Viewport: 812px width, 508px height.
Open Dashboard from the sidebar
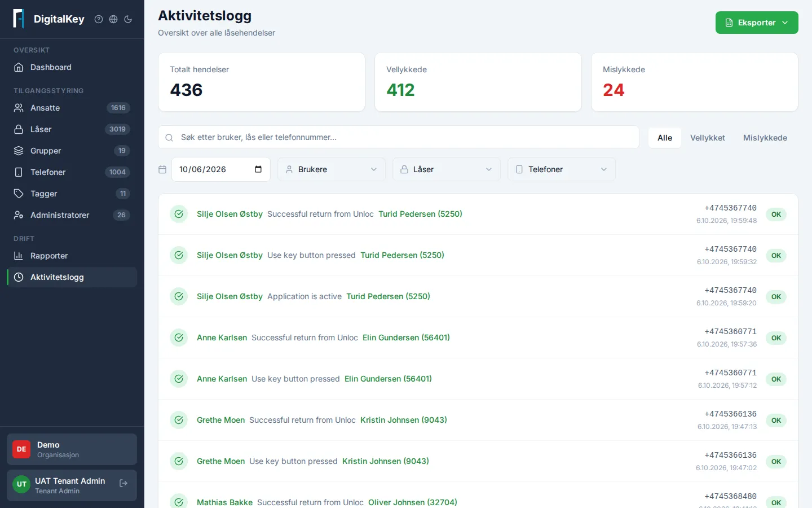point(72,67)
